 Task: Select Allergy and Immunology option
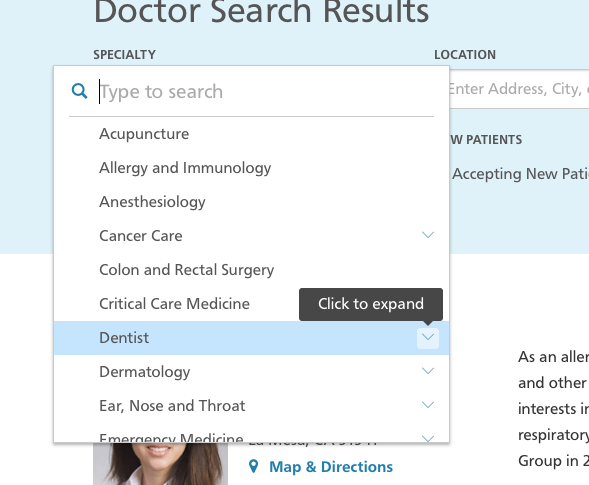pos(251,168)
